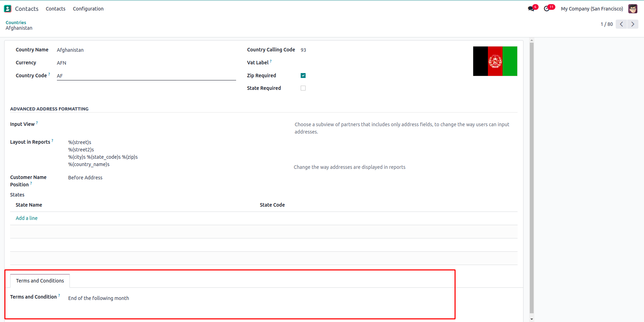This screenshot has width=644, height=322.
Task: Open the Contacts app home icon
Action: click(8, 9)
